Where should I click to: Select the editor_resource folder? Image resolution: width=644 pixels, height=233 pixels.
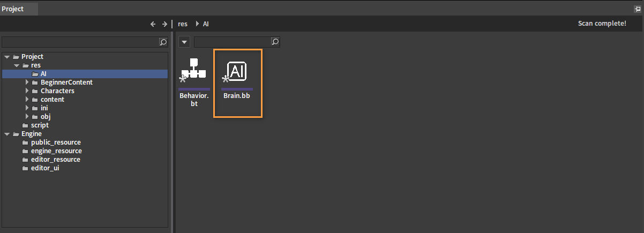click(x=85, y=160)
